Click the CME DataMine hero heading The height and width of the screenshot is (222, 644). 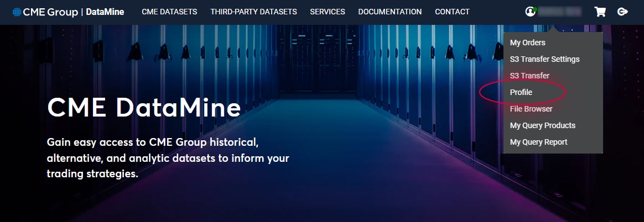point(144,107)
